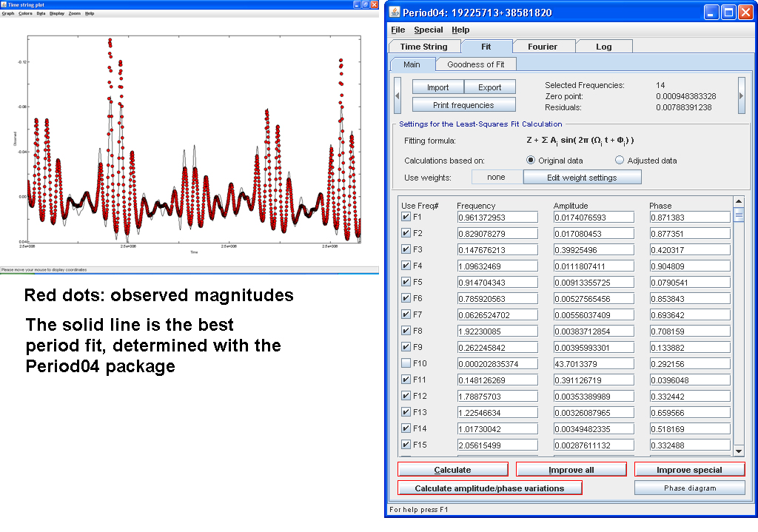Click the F3 Amplitude field 0.39925496

[x=594, y=250]
